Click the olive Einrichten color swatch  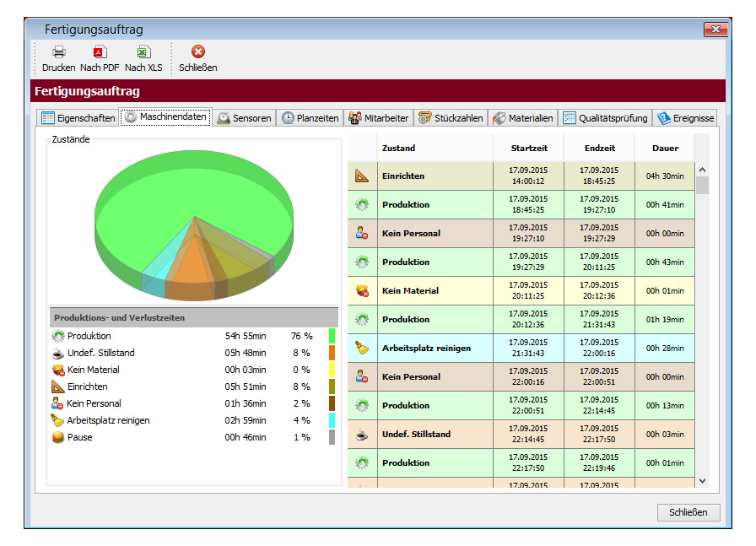332,387
